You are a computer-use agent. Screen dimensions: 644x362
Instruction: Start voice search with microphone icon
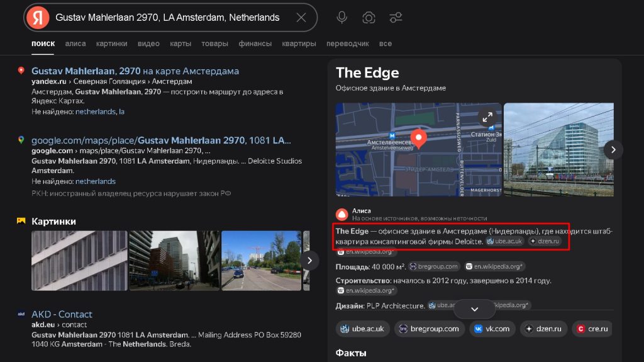coord(341,18)
